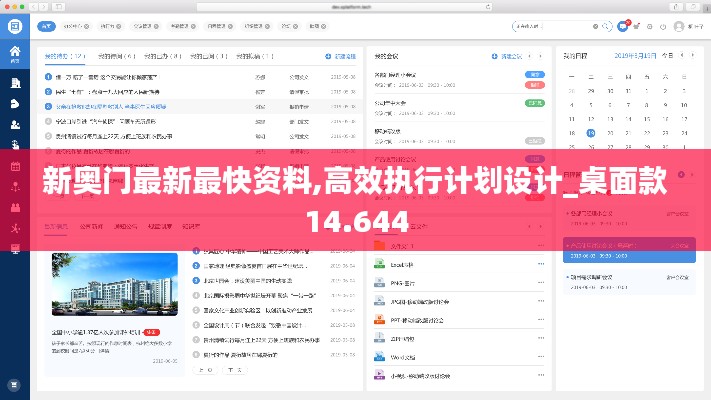Click the new task link in tasks panel

(341, 56)
